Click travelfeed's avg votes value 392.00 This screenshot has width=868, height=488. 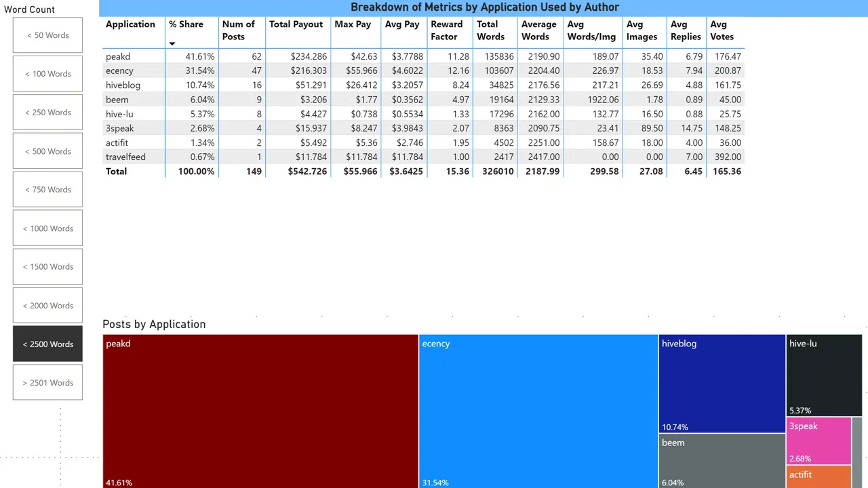[727, 157]
